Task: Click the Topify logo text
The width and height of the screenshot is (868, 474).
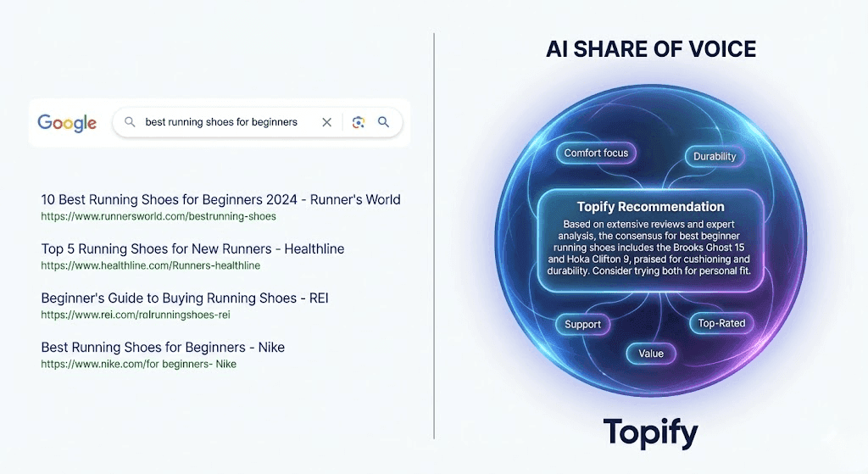Action: coord(650,433)
